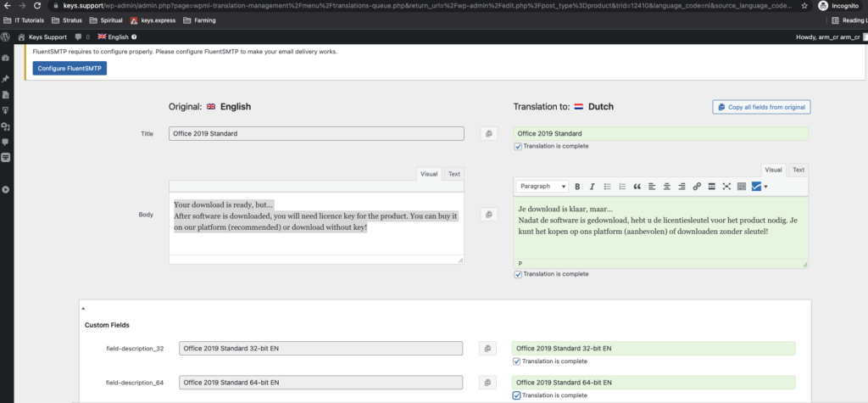
Task: Select the Visual tab of original body
Action: click(x=429, y=174)
